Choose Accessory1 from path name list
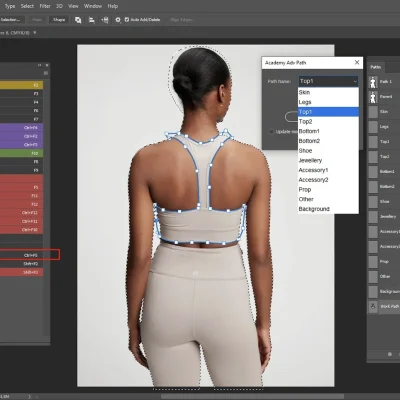This screenshot has width=400, height=400. tap(328, 170)
